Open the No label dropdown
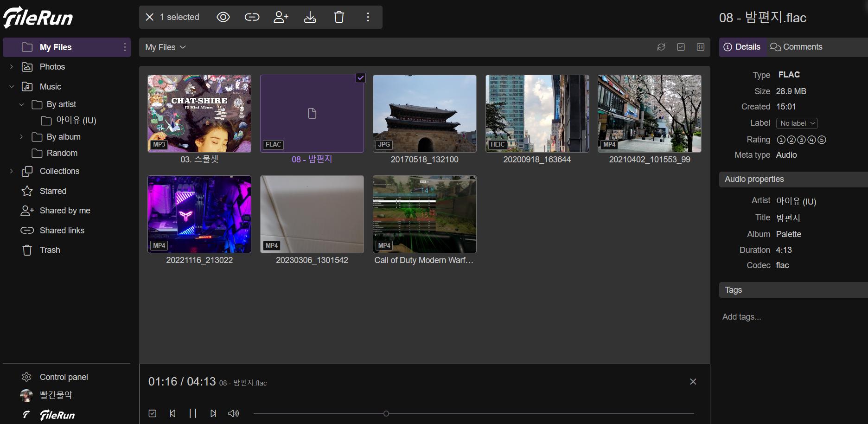The width and height of the screenshot is (868, 424). [x=797, y=123]
